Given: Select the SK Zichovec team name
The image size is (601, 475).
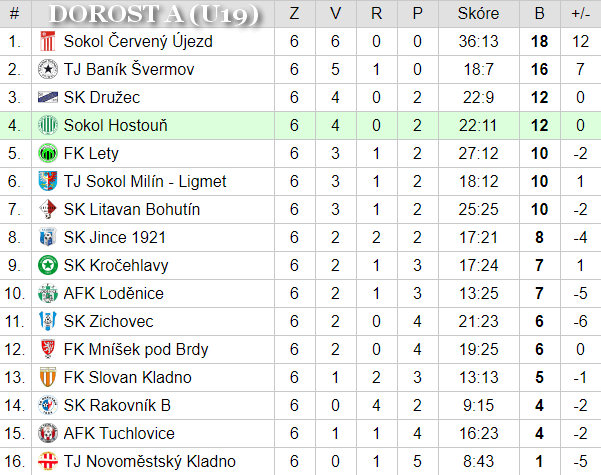Looking at the screenshot, I should tap(108, 321).
